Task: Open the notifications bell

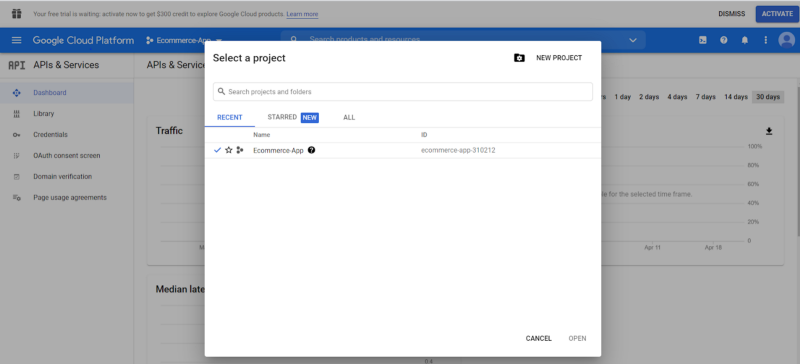Action: click(x=744, y=40)
